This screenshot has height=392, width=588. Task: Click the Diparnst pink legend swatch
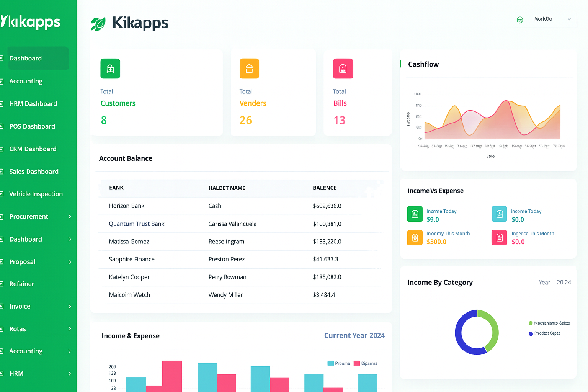[x=357, y=363]
